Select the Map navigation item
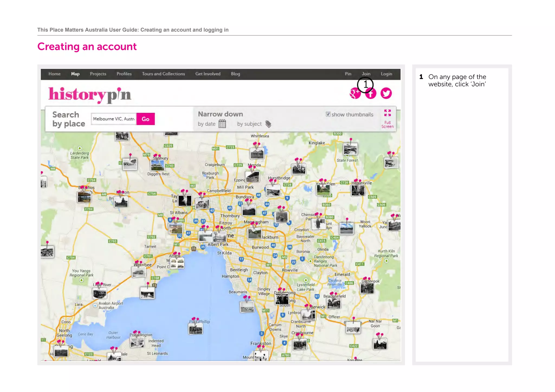The image size is (555, 392). (x=75, y=74)
